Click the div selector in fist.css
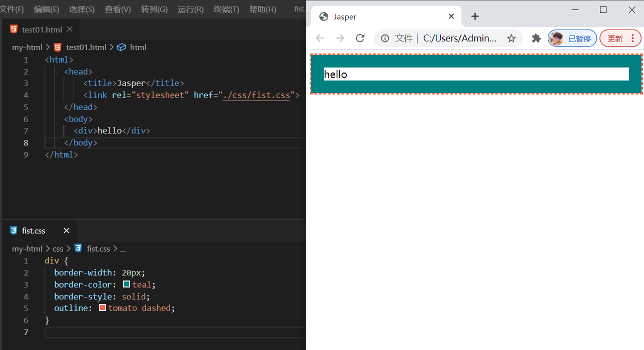This screenshot has height=350, width=644. (x=52, y=260)
